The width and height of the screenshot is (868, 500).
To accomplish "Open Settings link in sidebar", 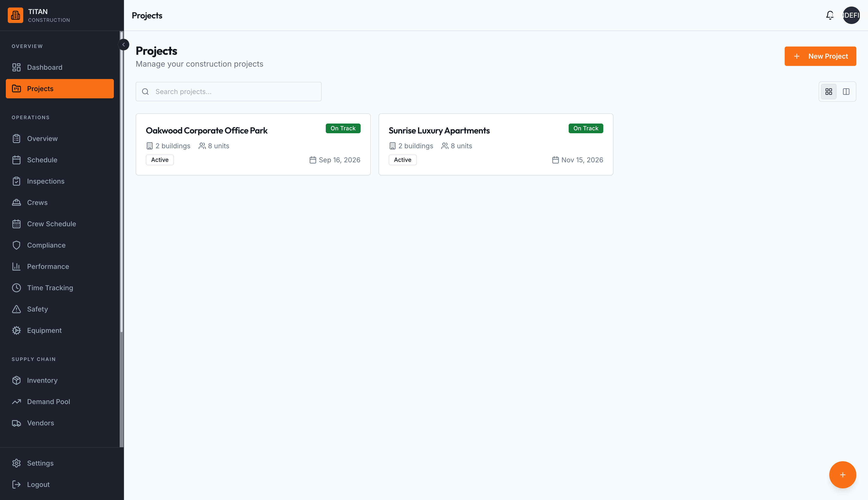I will (x=60, y=463).
